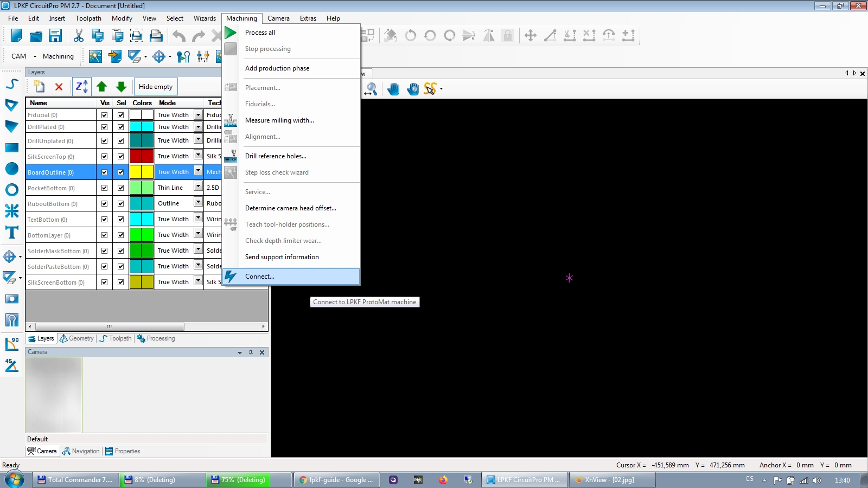Open the Properties tab
This screenshot has height=488, width=868.
pyautogui.click(x=123, y=451)
